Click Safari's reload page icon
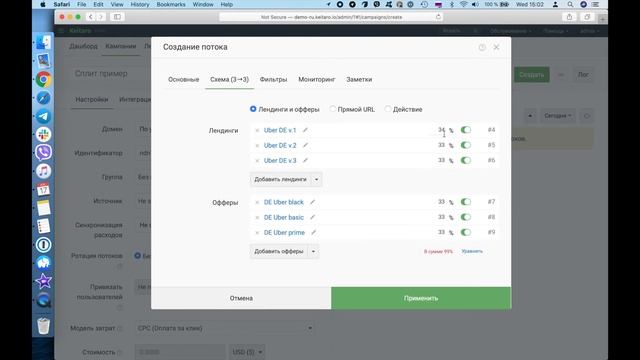 [438, 17]
